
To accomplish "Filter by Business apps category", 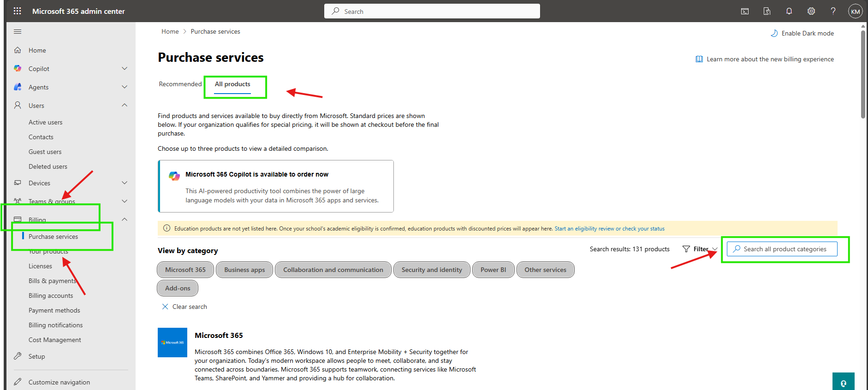I will click(244, 270).
